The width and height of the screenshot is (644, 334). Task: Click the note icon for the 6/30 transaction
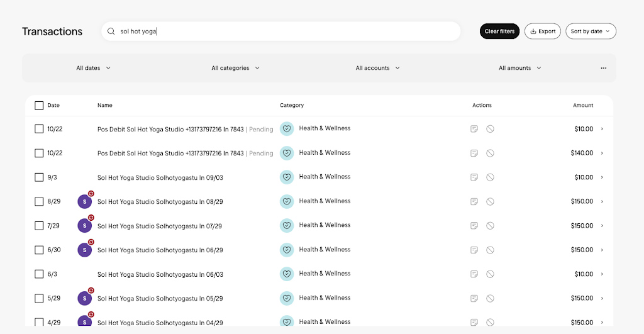[x=474, y=250]
